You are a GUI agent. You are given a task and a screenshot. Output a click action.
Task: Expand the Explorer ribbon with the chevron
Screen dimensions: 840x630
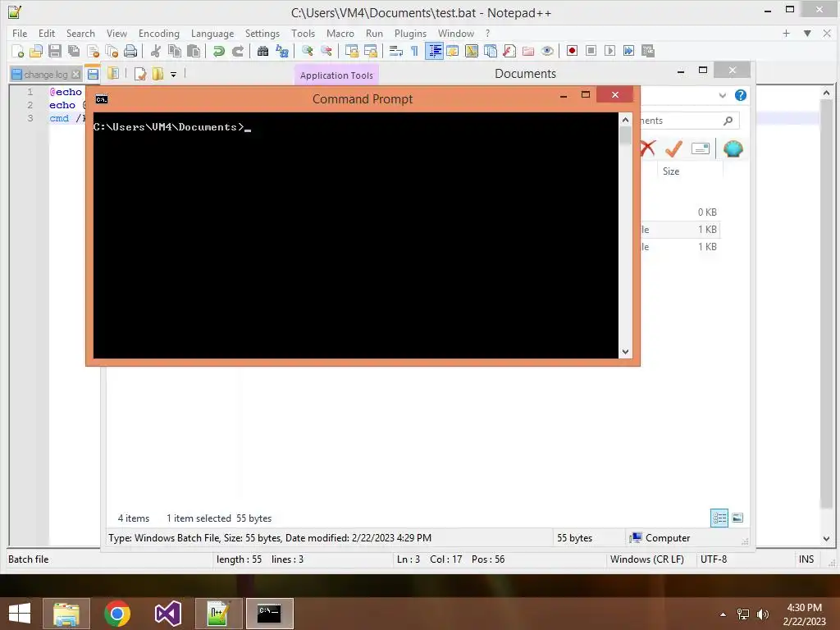tap(722, 95)
